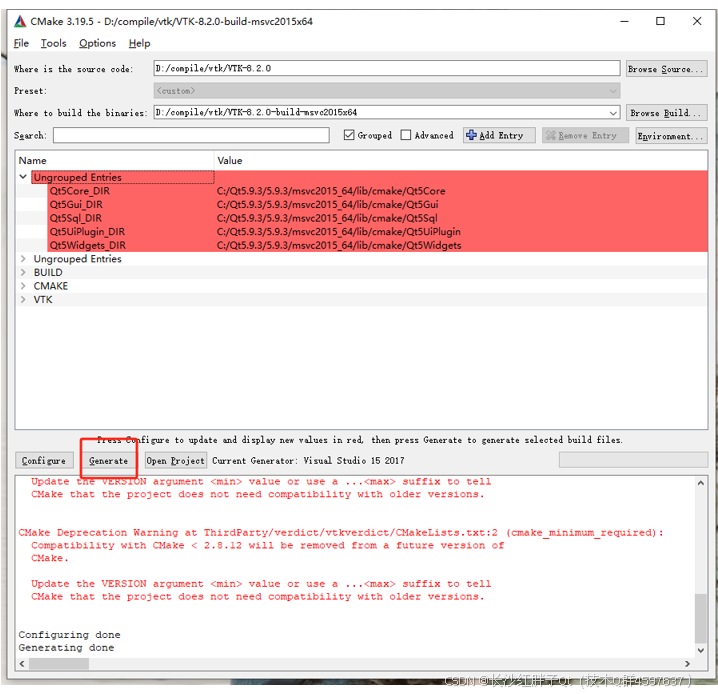Click the Browse Source button
Screen dimensions: 718x694
click(x=666, y=69)
